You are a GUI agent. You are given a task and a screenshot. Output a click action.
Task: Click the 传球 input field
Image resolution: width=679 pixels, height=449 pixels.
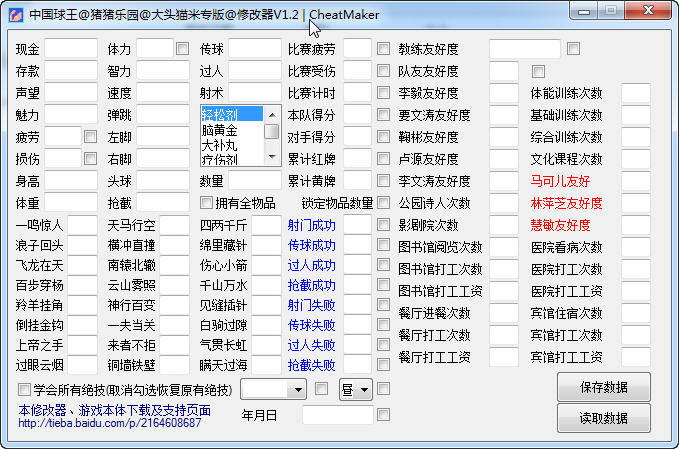click(x=255, y=49)
